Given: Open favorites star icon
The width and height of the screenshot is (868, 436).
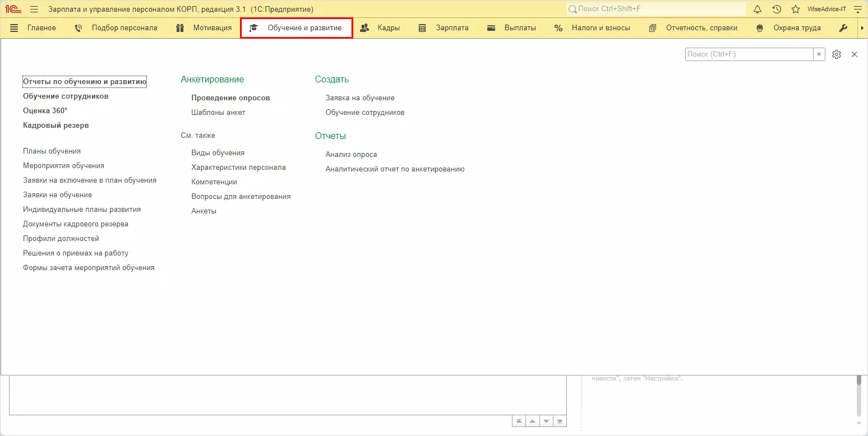Looking at the screenshot, I should [x=796, y=9].
